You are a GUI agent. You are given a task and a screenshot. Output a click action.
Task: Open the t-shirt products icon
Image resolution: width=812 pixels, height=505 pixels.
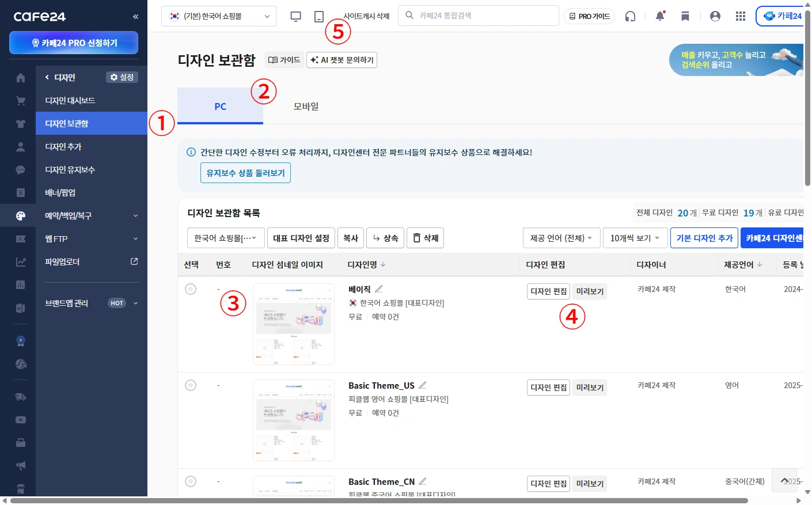21,124
